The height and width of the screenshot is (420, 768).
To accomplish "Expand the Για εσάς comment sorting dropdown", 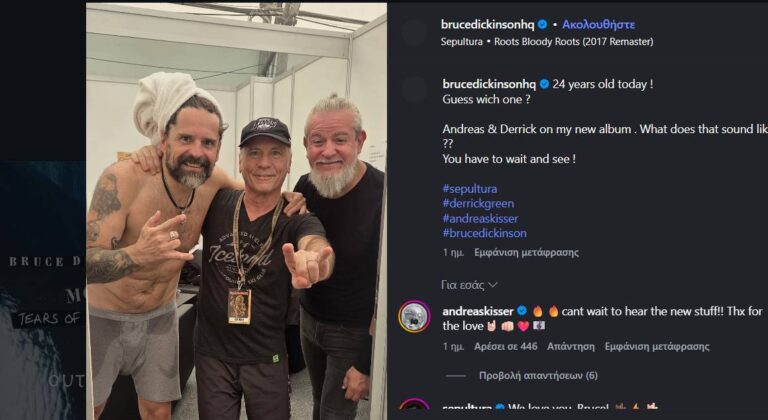I will (x=469, y=285).
